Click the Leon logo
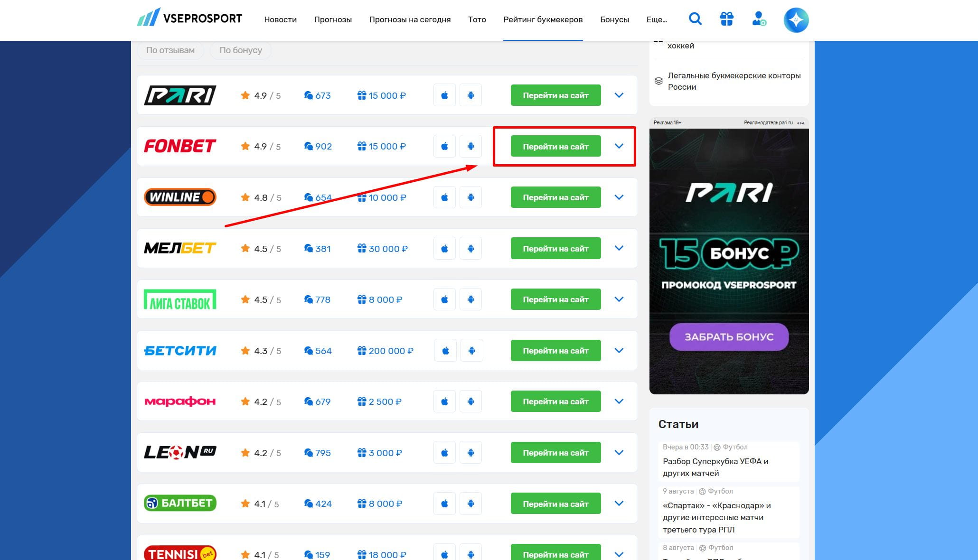The image size is (978, 560). 180,452
